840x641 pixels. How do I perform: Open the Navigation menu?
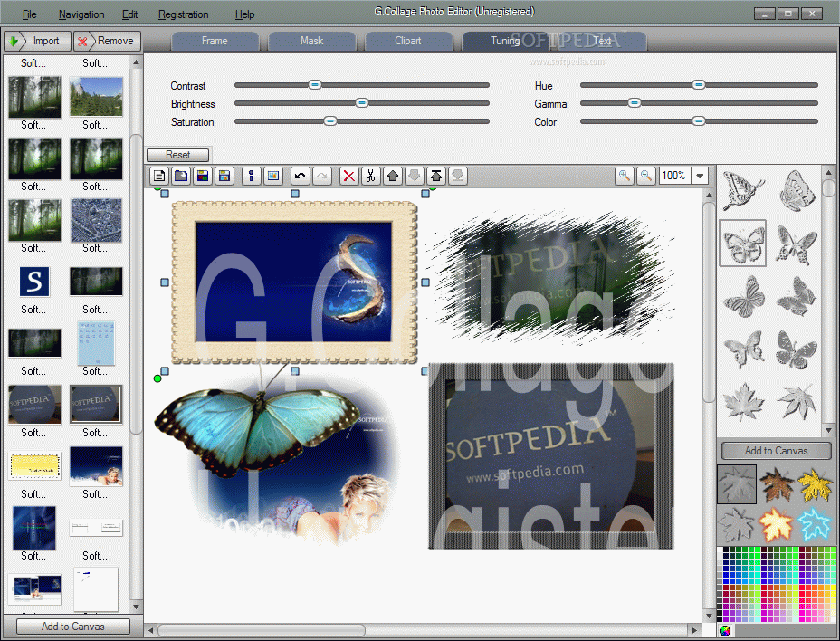(81, 14)
